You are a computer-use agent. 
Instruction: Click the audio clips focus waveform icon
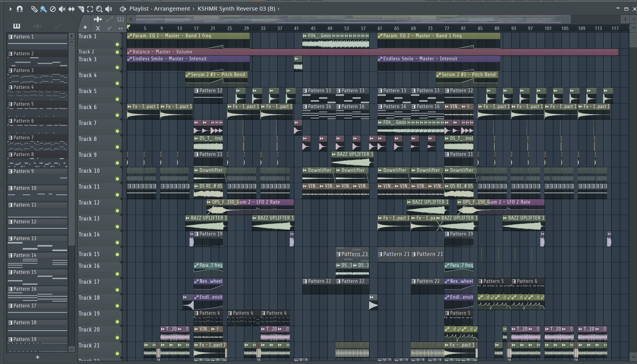tap(98, 19)
